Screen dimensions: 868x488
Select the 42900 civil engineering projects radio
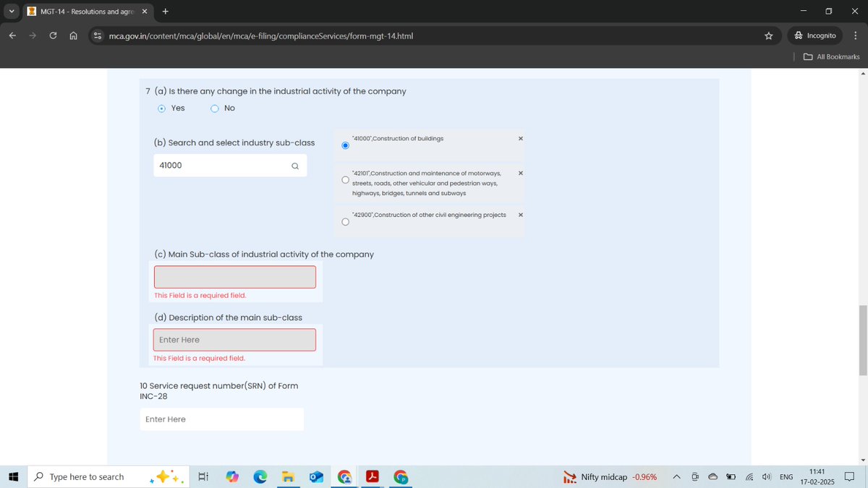pos(345,222)
